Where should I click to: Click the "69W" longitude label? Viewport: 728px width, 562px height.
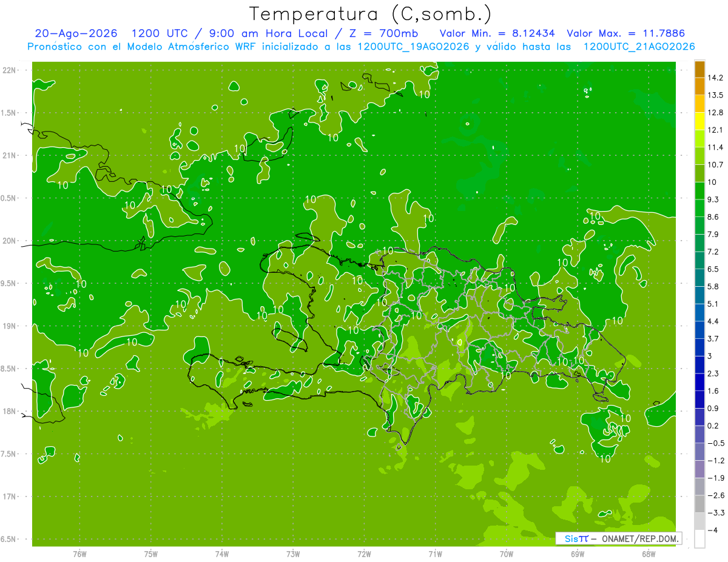pos(578,554)
